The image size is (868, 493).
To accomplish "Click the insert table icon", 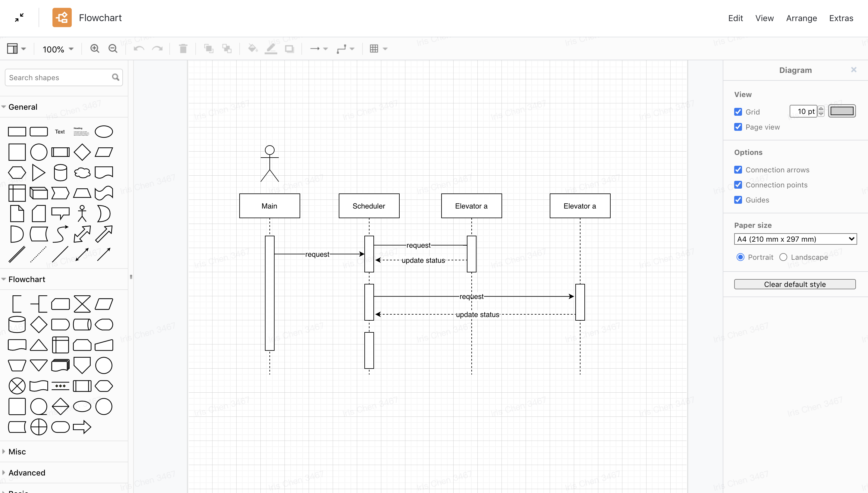I will (x=374, y=49).
